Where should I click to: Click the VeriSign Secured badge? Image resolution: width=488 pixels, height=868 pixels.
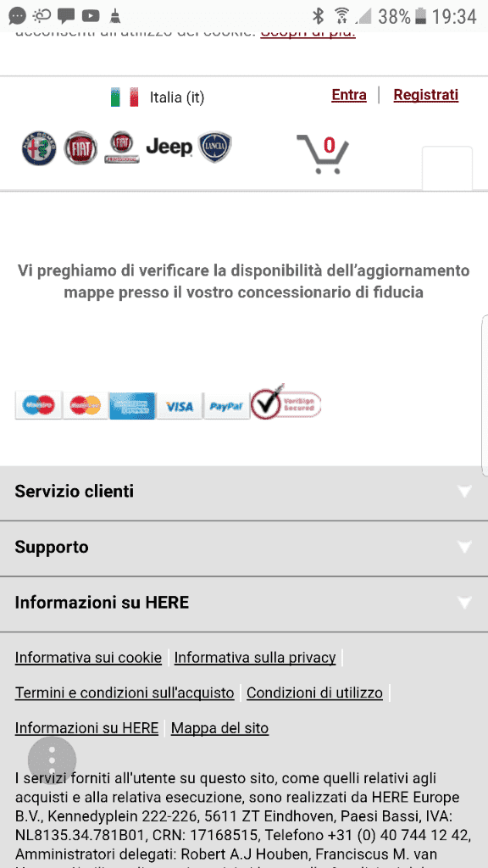pyautogui.click(x=286, y=403)
